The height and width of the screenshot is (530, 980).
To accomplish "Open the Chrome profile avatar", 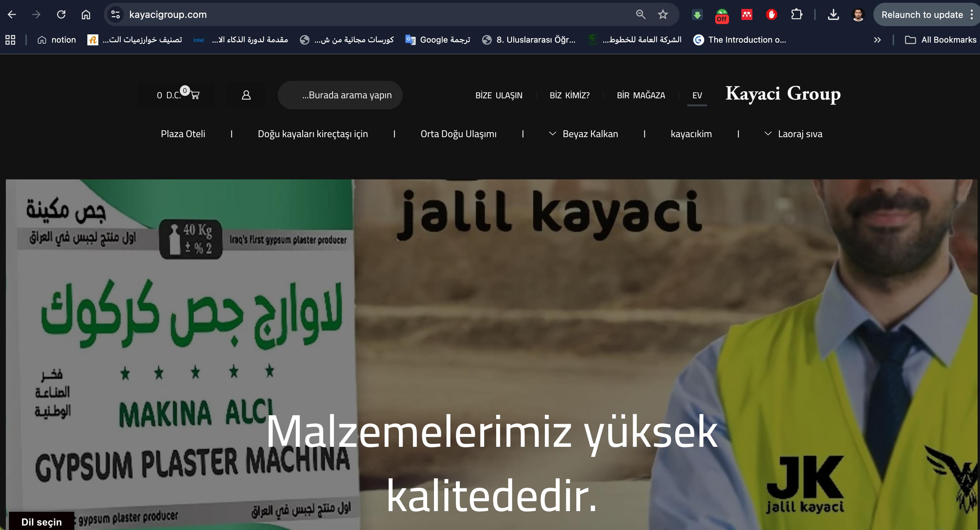I will (x=858, y=14).
